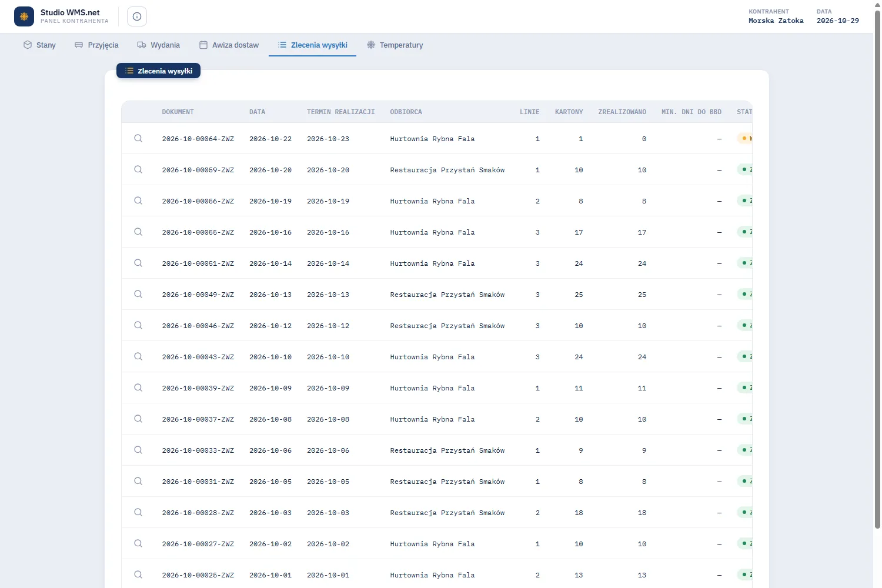Click the magnifier beside 2026-10-00027-ZWZ
The width and height of the screenshot is (882, 588).
click(138, 543)
